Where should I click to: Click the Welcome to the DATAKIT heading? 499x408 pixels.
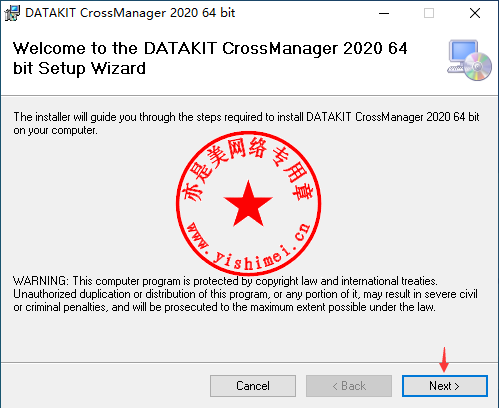point(210,58)
